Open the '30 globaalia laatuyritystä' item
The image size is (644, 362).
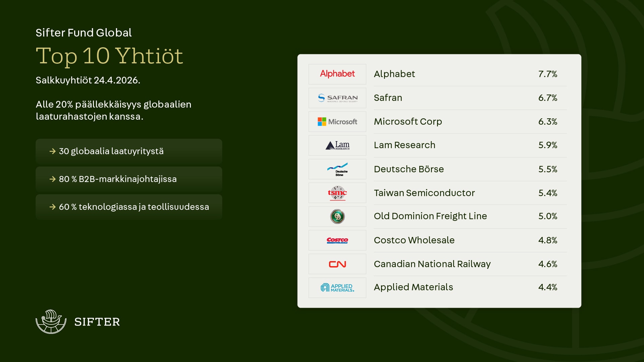click(x=129, y=151)
